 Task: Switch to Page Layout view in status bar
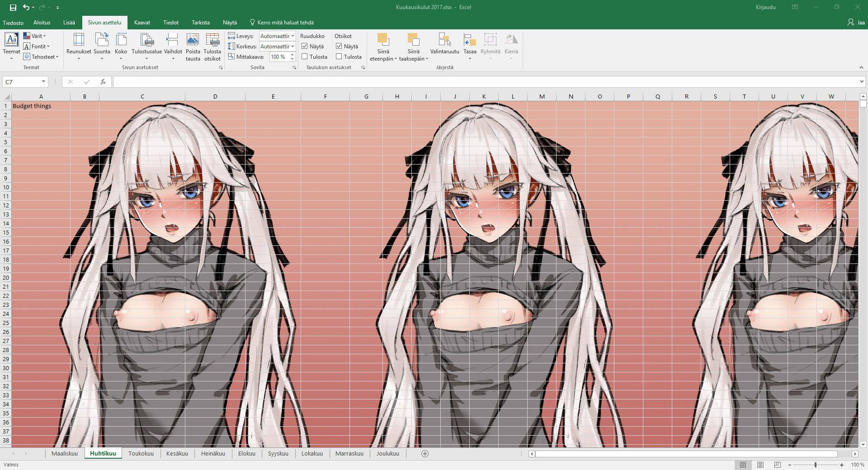coord(760,465)
